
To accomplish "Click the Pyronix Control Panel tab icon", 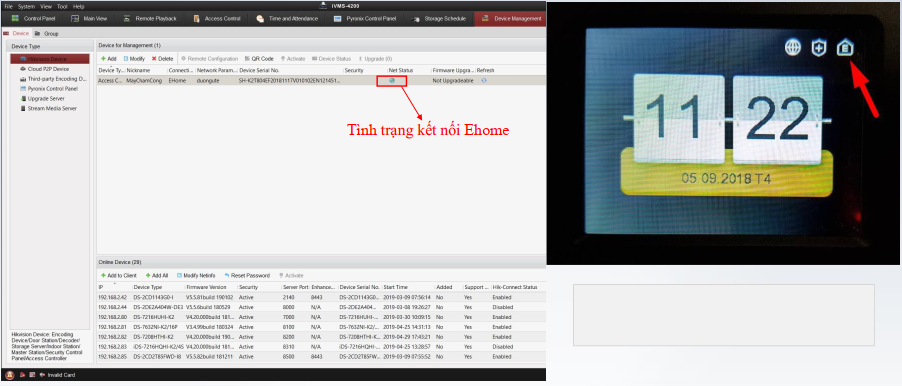I will 338,18.
